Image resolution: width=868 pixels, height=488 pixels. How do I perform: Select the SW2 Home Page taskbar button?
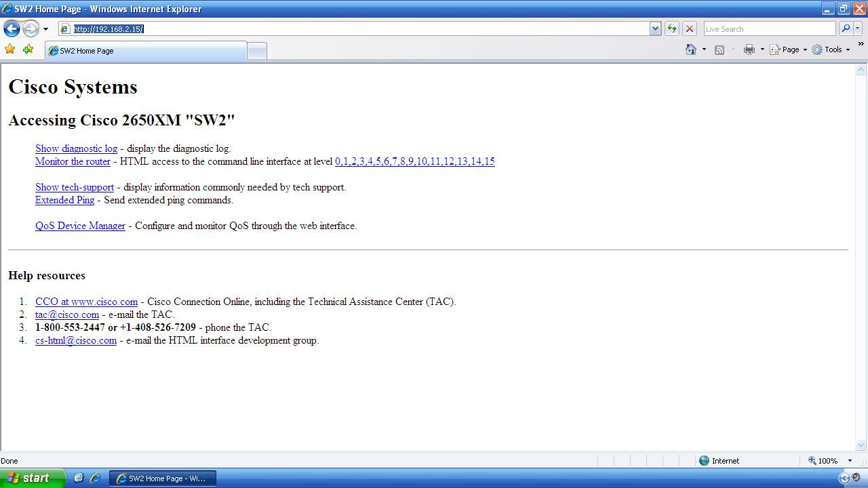(163, 478)
